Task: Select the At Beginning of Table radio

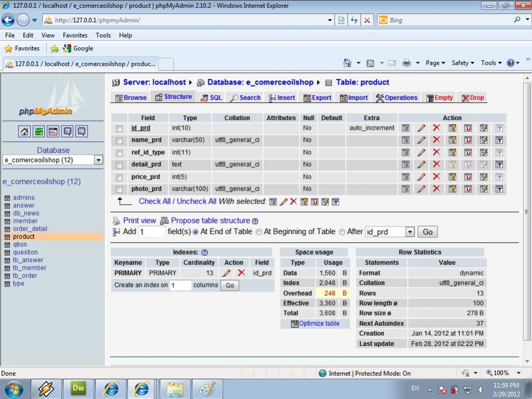Action: 259,232
